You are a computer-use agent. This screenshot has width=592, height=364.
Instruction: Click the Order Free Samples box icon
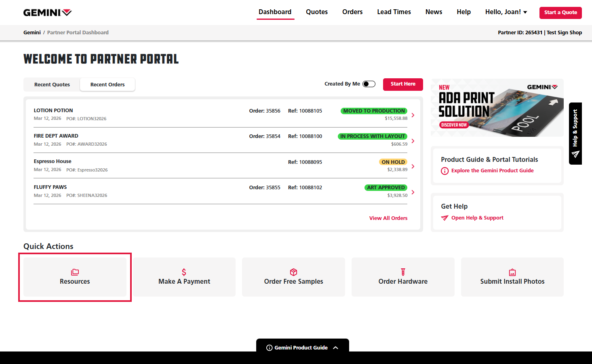tap(293, 272)
